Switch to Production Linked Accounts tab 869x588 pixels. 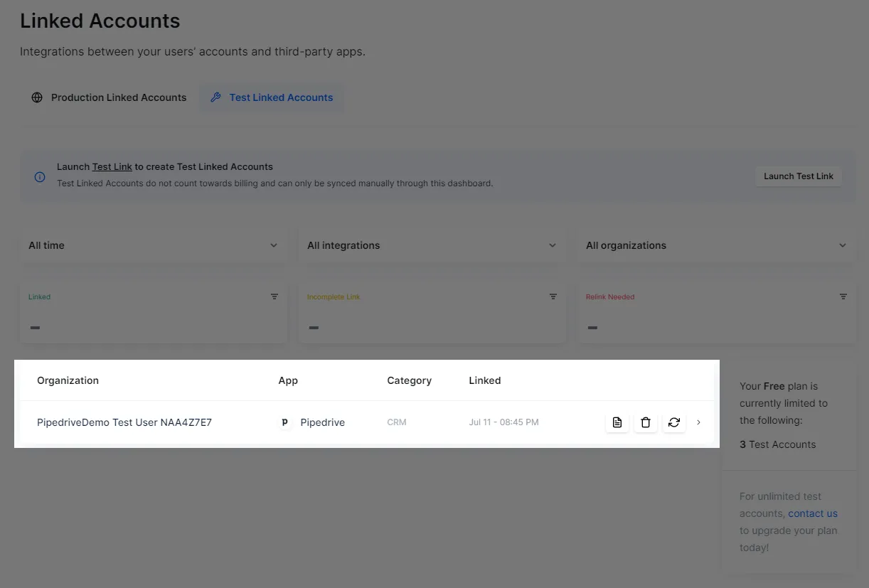tap(110, 97)
